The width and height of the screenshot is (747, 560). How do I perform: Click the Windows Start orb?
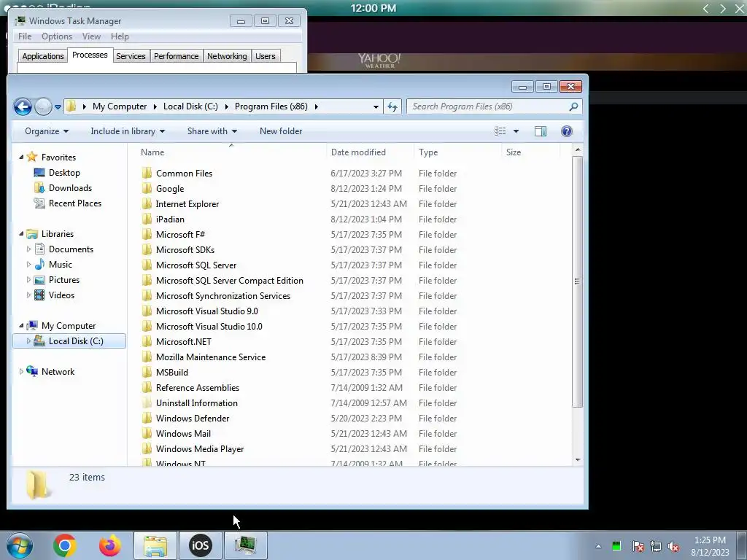20,545
